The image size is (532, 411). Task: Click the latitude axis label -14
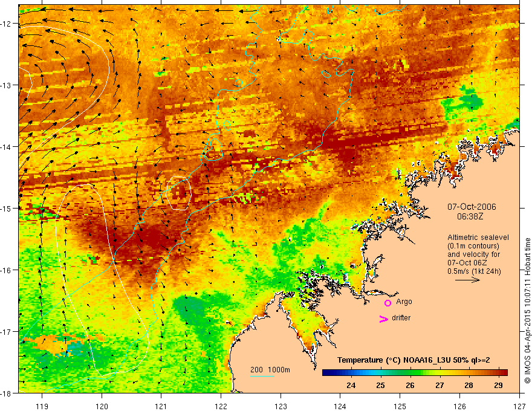tap(6, 147)
